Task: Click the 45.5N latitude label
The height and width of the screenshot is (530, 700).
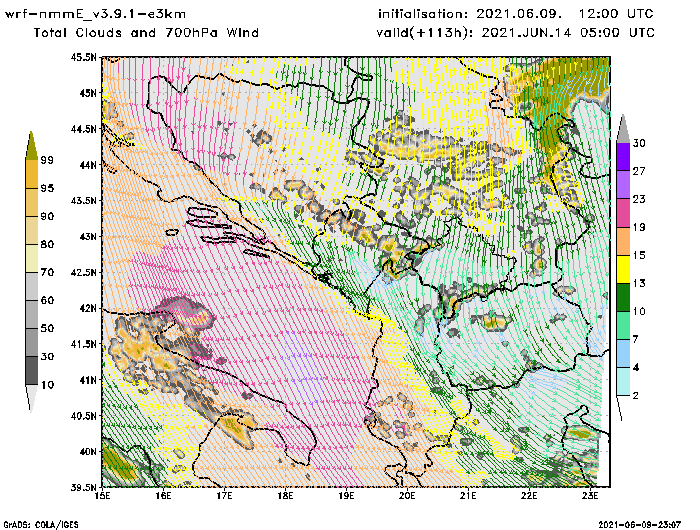Action: (x=83, y=57)
